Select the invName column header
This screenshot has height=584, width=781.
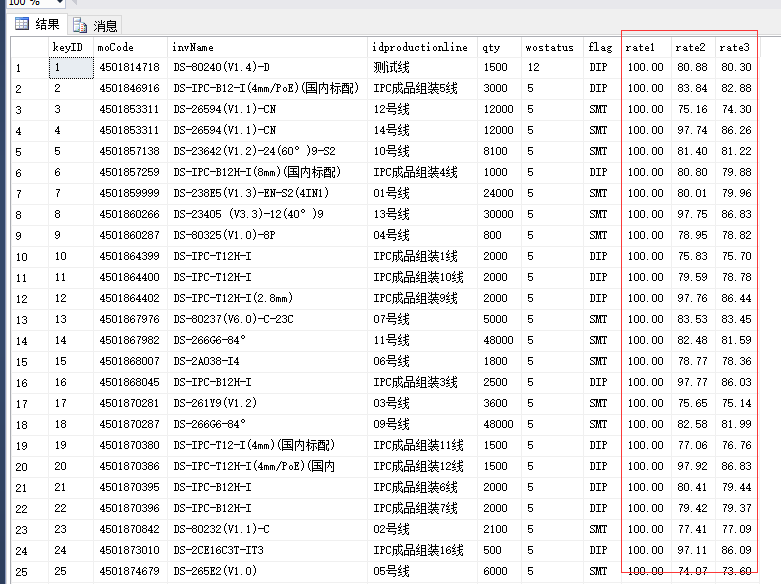click(x=267, y=47)
